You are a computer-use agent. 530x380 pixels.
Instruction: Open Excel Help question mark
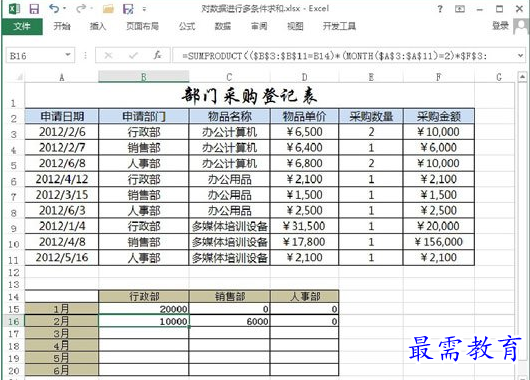(x=440, y=9)
